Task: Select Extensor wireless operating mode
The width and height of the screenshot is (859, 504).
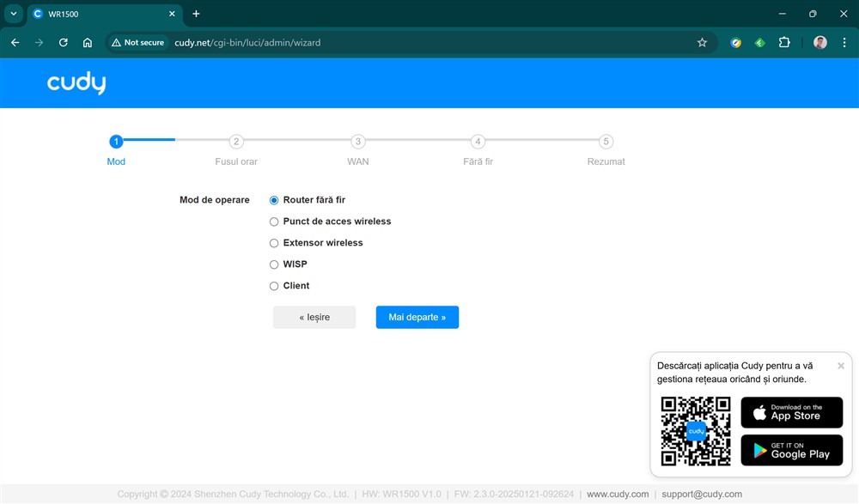Action: pos(274,243)
